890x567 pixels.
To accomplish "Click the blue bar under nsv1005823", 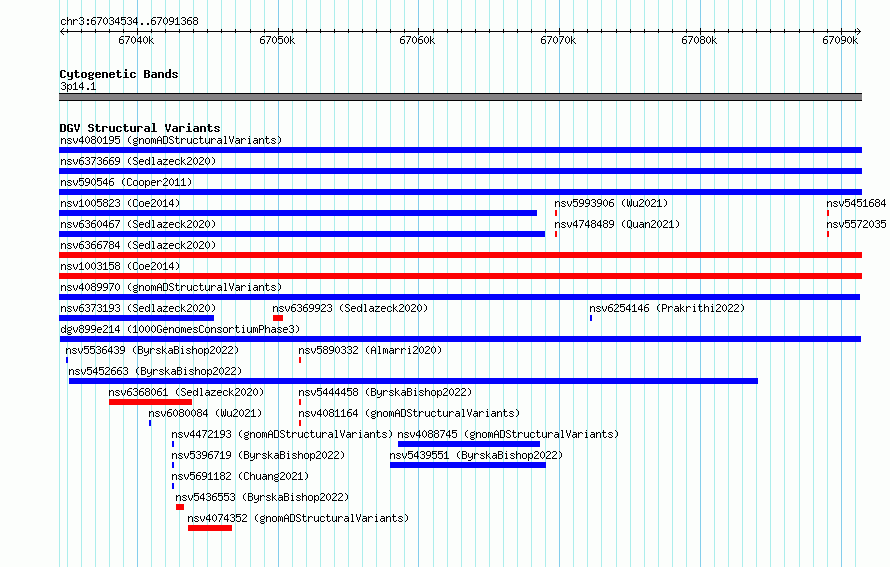I will click(x=298, y=213).
